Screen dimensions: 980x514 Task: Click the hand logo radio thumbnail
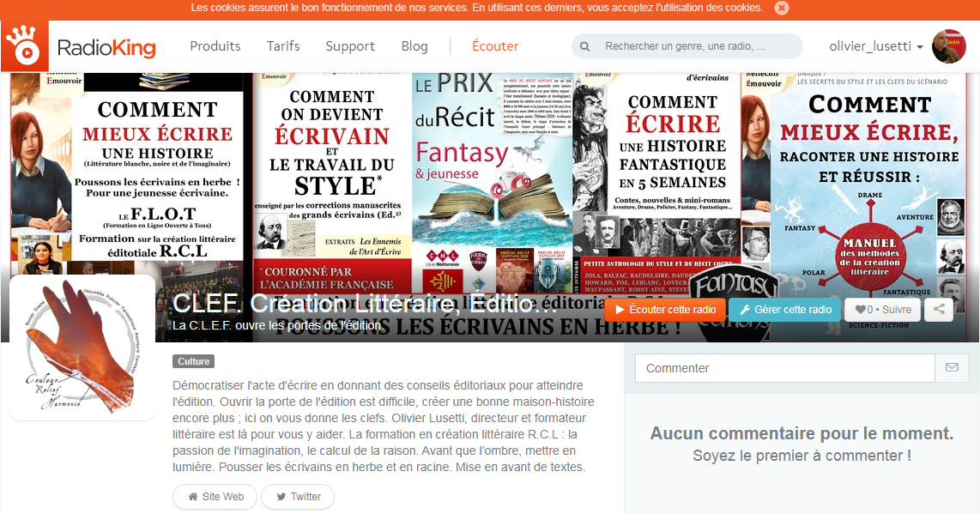coord(82,348)
